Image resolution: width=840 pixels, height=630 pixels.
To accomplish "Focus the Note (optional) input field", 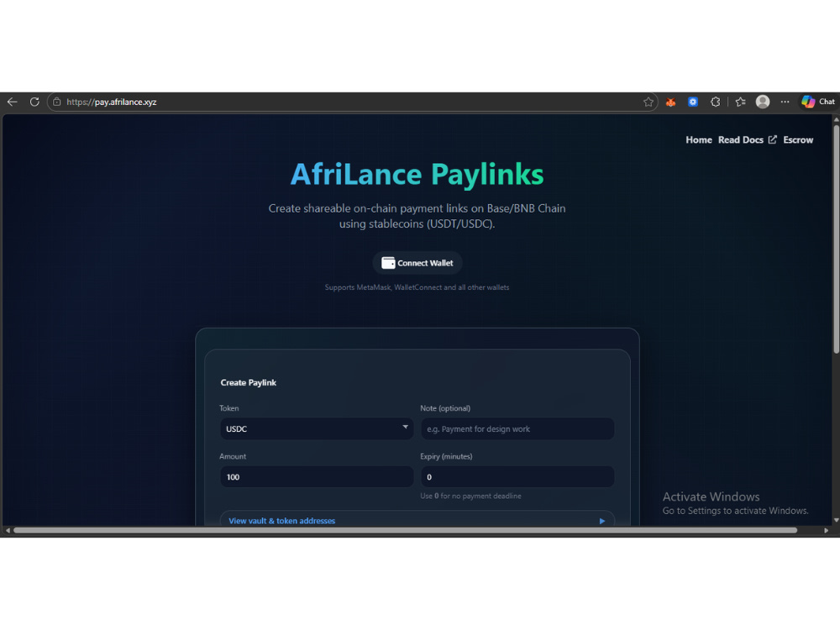I will [x=517, y=428].
